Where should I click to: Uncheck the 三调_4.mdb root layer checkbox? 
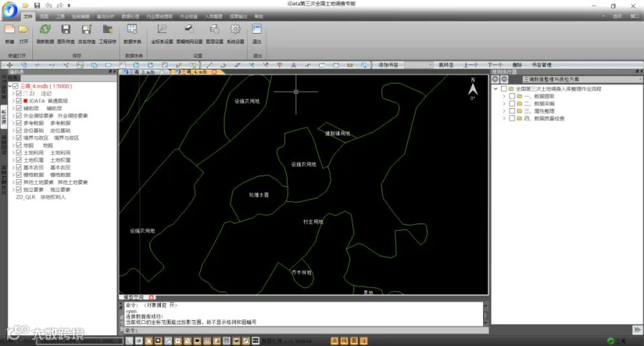click(x=16, y=86)
